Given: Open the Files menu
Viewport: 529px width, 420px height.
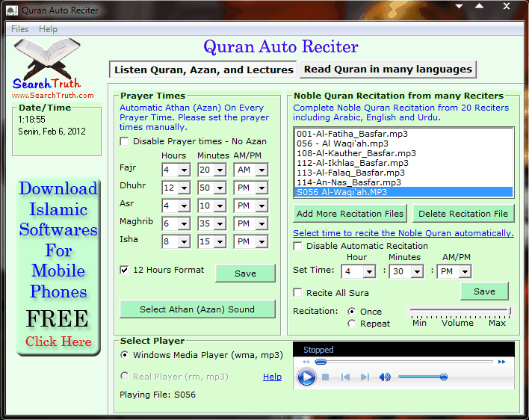Looking at the screenshot, I should (19, 29).
